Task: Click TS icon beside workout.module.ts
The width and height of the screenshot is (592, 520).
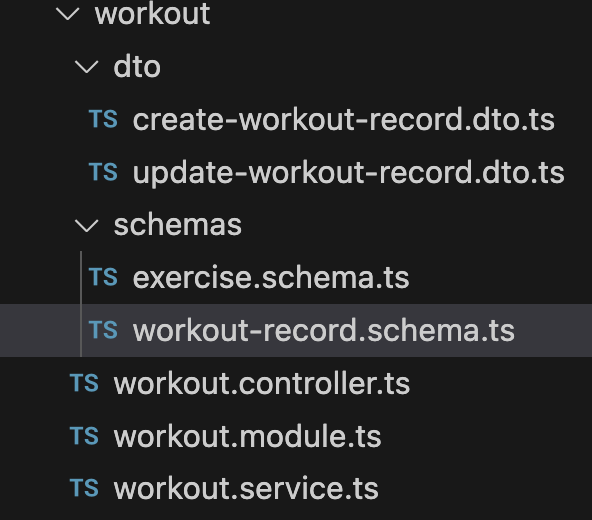Action: coord(84,435)
